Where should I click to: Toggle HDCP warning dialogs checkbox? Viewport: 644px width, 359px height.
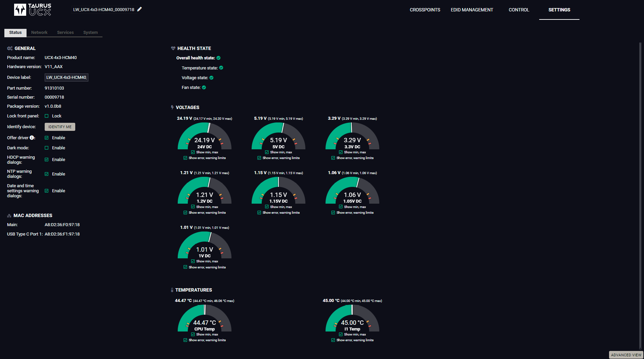pyautogui.click(x=47, y=160)
